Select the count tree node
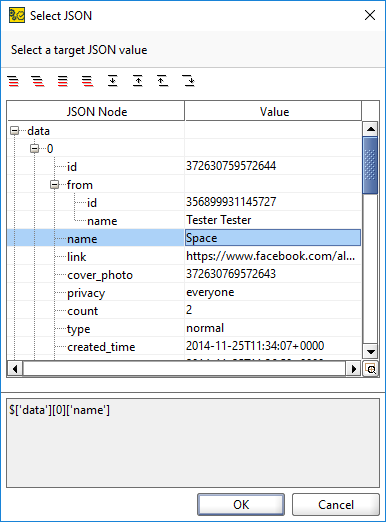The height and width of the screenshot is (522, 386). 83,311
